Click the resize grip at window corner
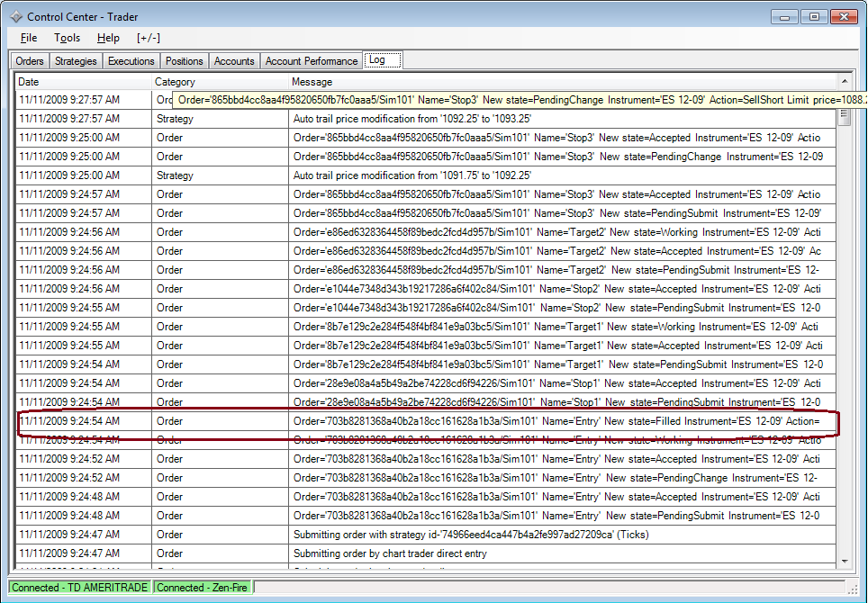Viewport: 868px width, 603px height. point(854,589)
